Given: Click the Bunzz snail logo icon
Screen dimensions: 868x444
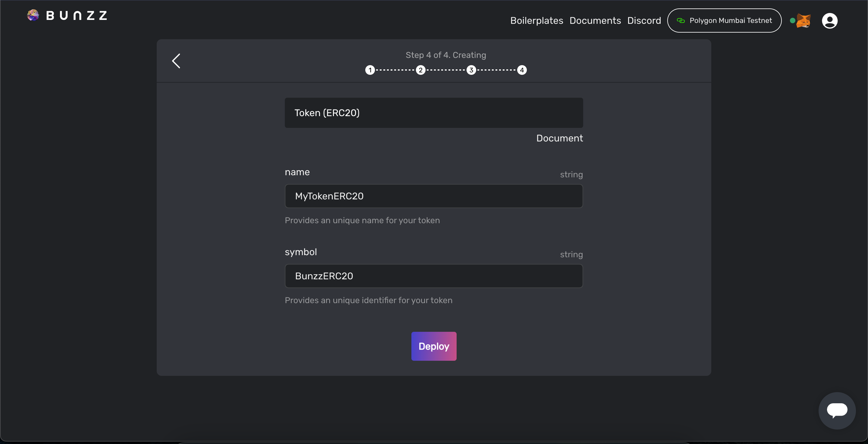Looking at the screenshot, I should (33, 15).
